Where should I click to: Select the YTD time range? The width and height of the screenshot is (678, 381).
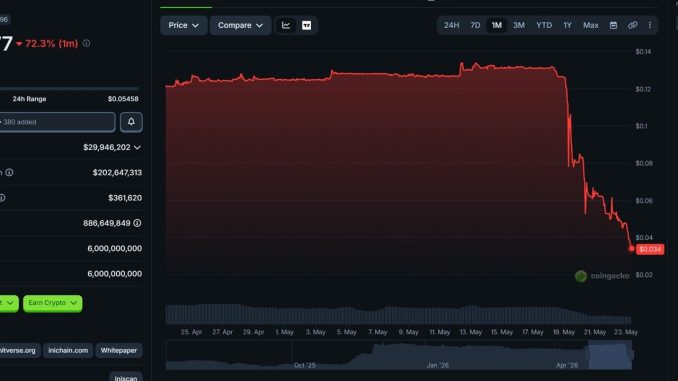tap(544, 25)
